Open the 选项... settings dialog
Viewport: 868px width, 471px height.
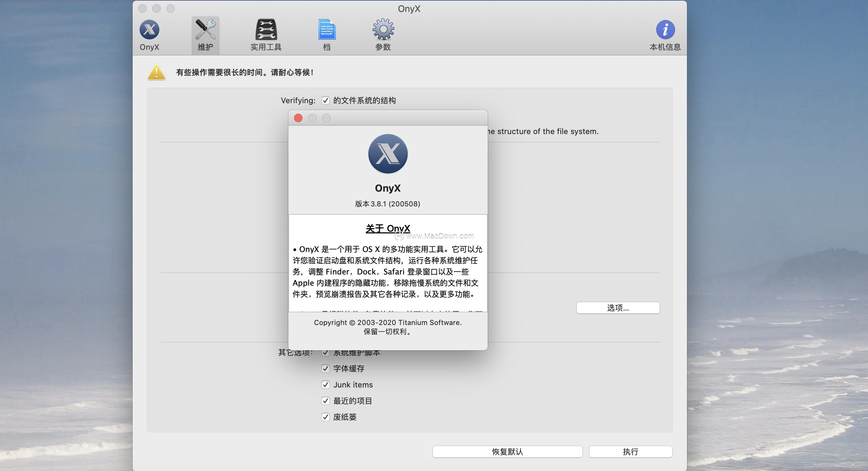pos(618,308)
